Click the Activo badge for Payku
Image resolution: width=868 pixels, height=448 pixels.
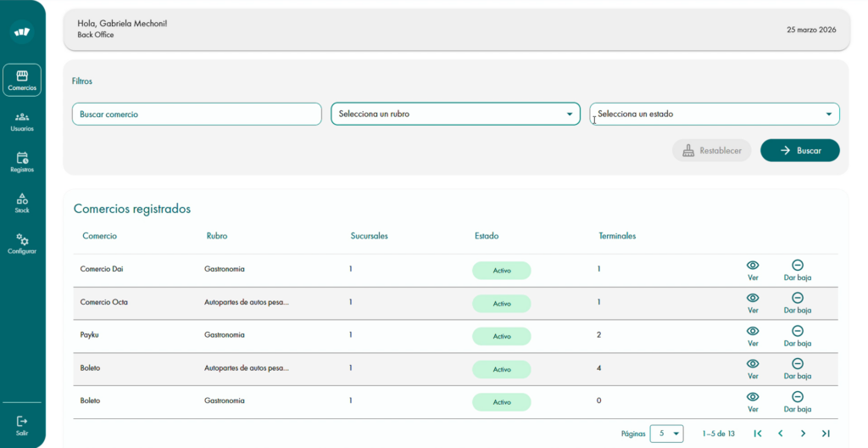click(x=502, y=337)
